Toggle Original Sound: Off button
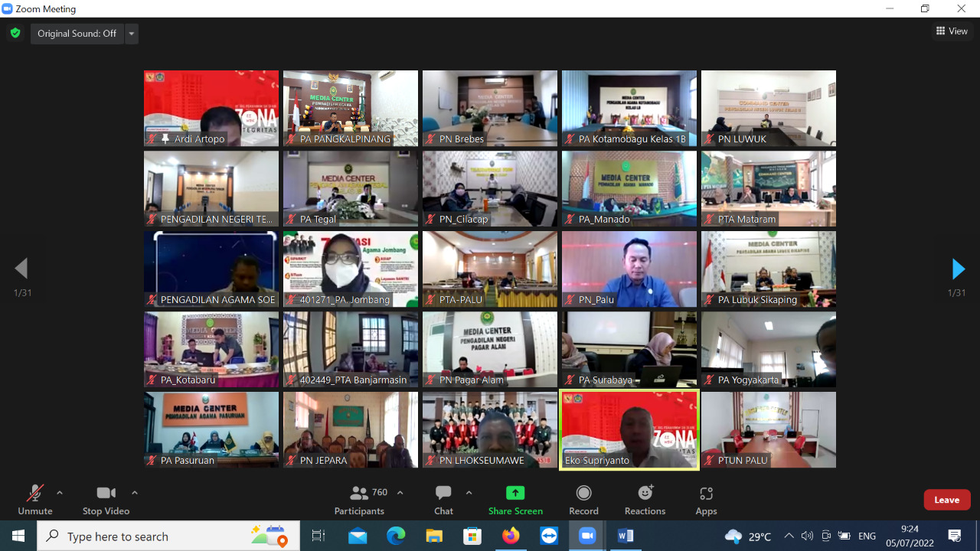980x551 pixels. point(77,34)
